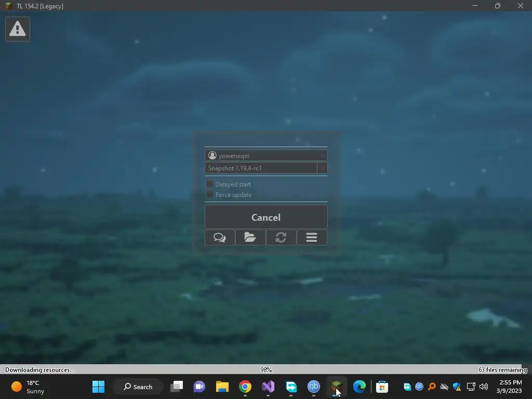Toggle the Force update checkbox
Viewport: 532px width, 399px height.
point(210,194)
